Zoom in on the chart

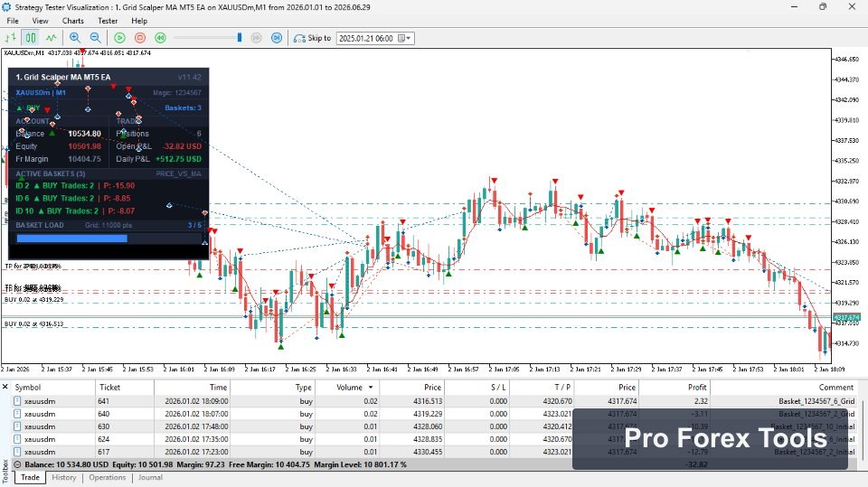pos(75,38)
